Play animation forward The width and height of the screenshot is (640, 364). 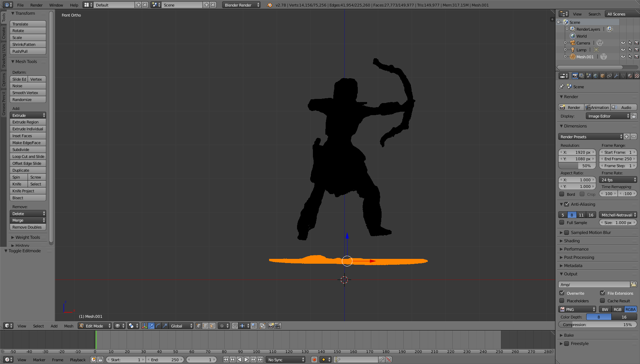coord(246,360)
